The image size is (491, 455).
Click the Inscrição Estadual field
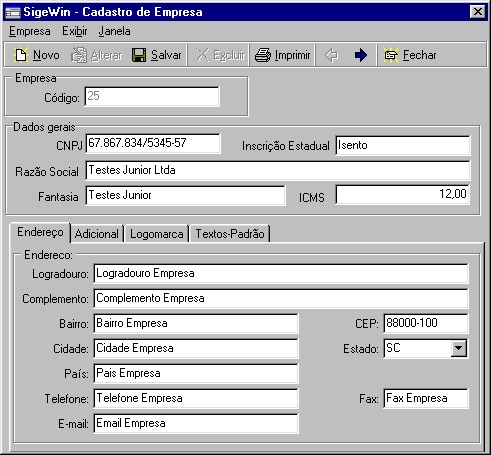[403, 146]
